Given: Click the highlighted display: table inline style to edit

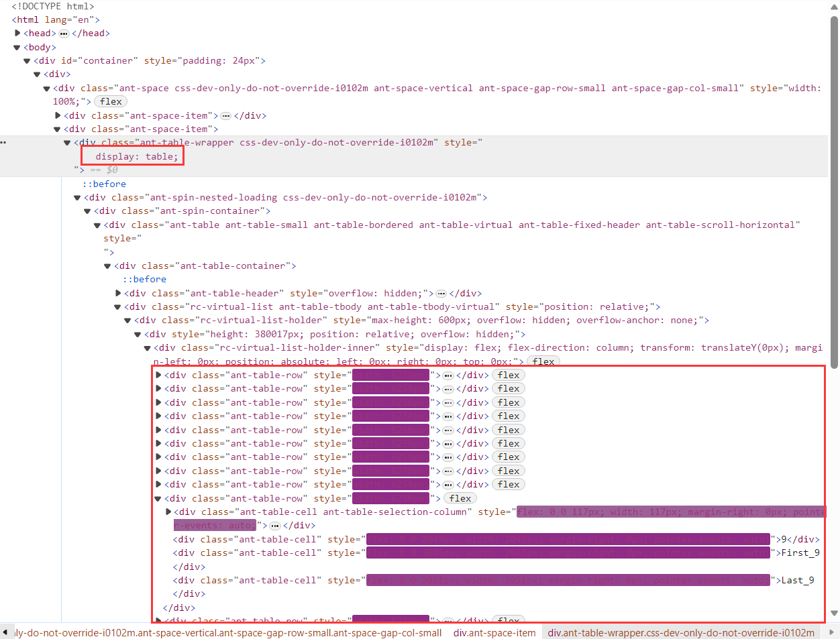Looking at the screenshot, I should tap(132, 156).
